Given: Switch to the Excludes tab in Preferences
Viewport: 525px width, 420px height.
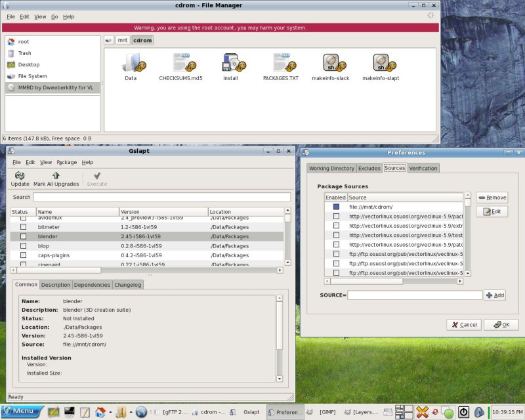Looking at the screenshot, I should pyautogui.click(x=369, y=169).
